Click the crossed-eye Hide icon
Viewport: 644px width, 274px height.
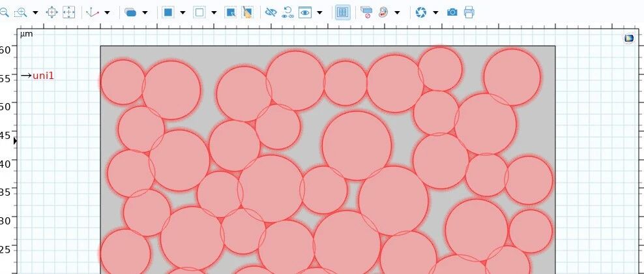pos(271,12)
